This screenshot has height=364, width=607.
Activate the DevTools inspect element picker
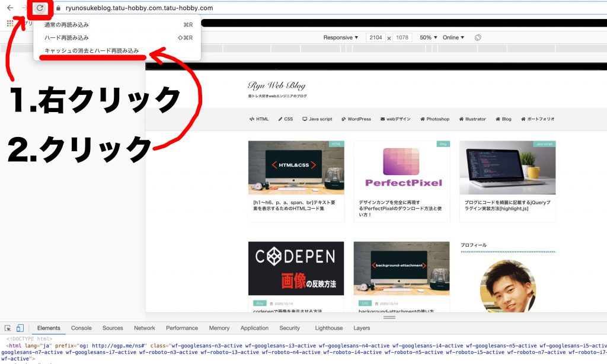[8, 328]
